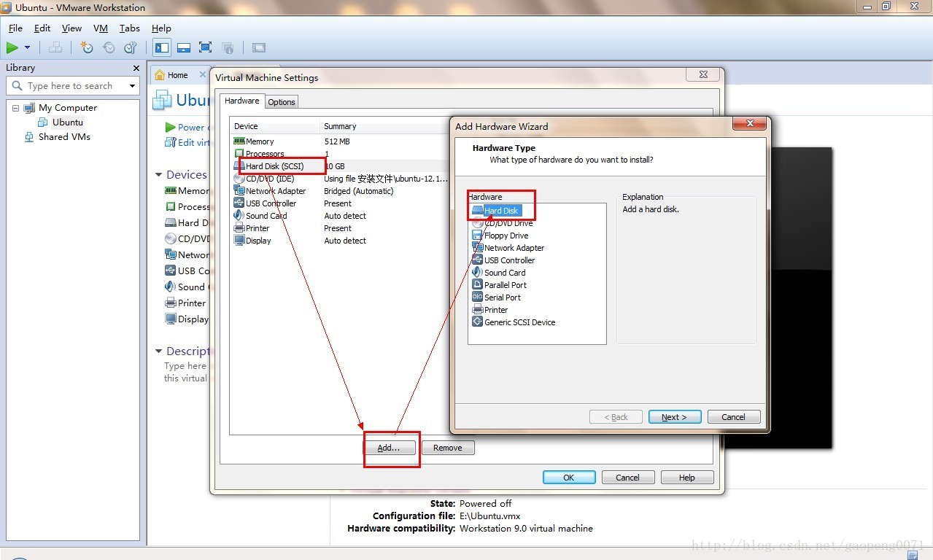Image resolution: width=933 pixels, height=560 pixels.
Task: Take a snapshot using the toolbar clock icon
Action: (x=87, y=47)
